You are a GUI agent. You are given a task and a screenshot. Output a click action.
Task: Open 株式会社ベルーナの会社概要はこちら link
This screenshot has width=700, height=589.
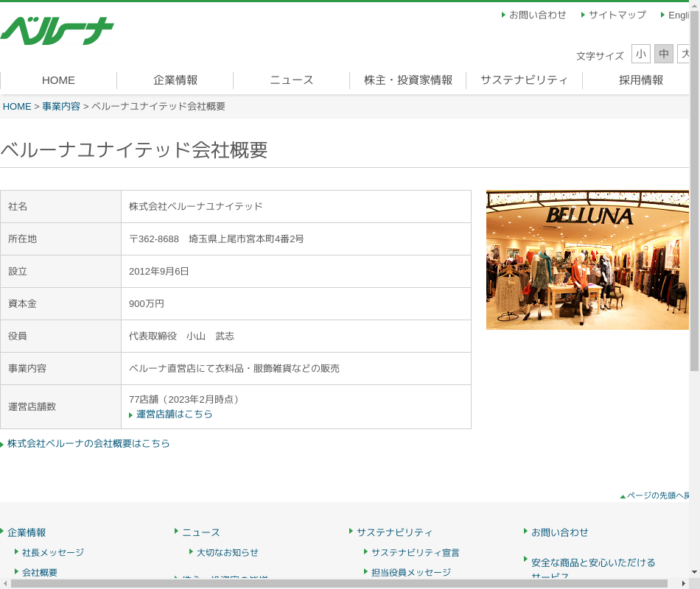88,444
